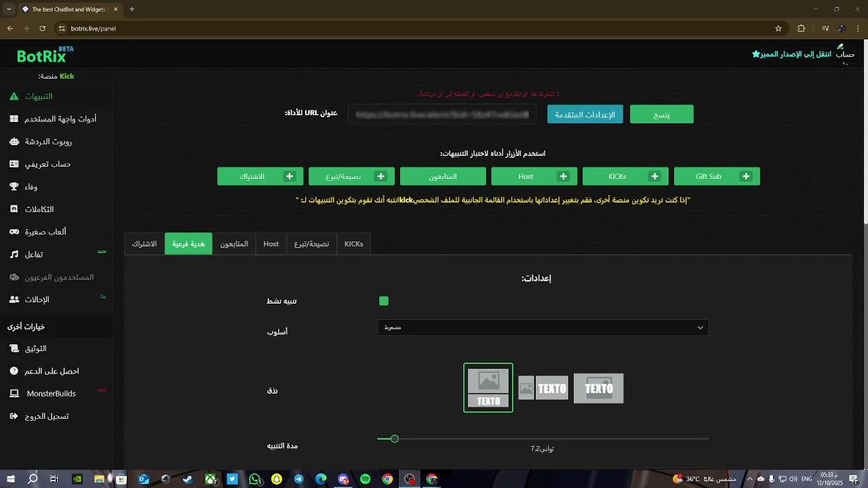Adjust the مدة التنبيه duration slider handle
Screen dimensions: 868x488
pyautogui.click(x=395, y=439)
